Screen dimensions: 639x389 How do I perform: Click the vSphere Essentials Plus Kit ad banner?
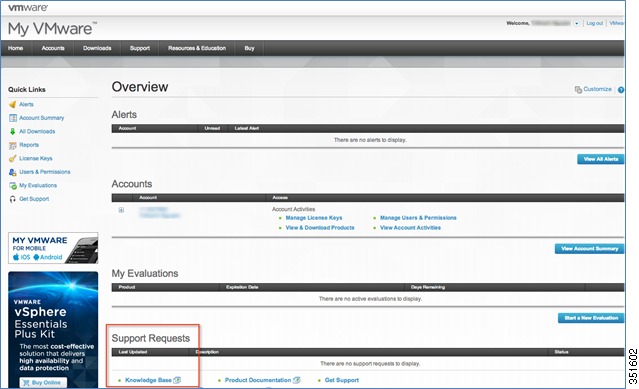click(x=53, y=329)
